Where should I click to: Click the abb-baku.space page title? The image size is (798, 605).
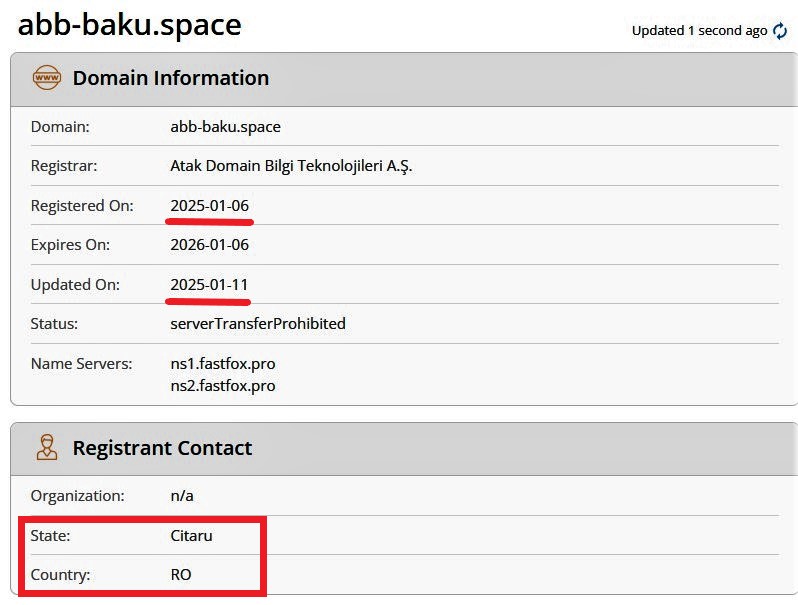(x=130, y=24)
